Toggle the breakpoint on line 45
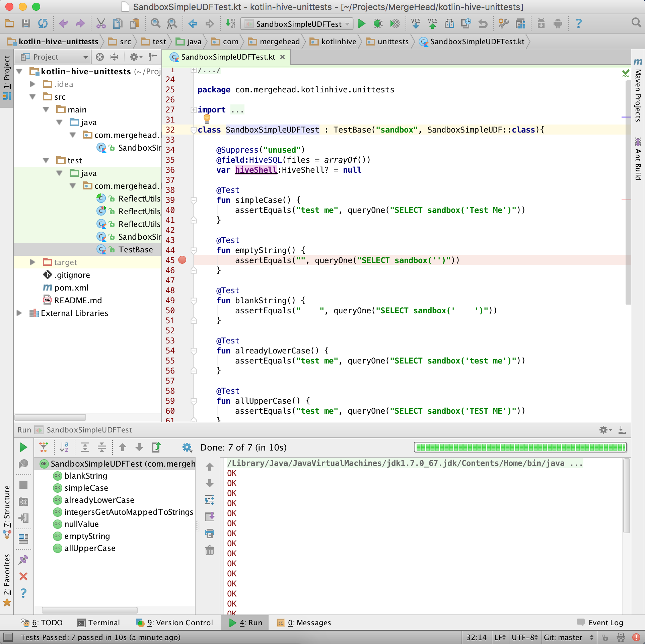The image size is (645, 644). (182, 260)
